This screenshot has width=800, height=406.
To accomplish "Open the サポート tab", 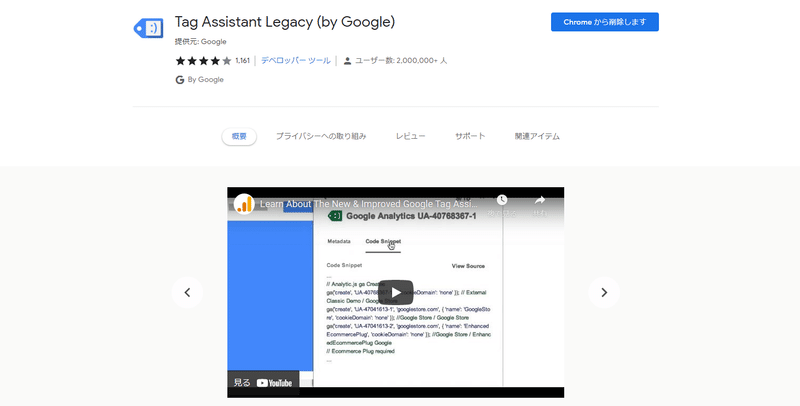I will coord(470,136).
